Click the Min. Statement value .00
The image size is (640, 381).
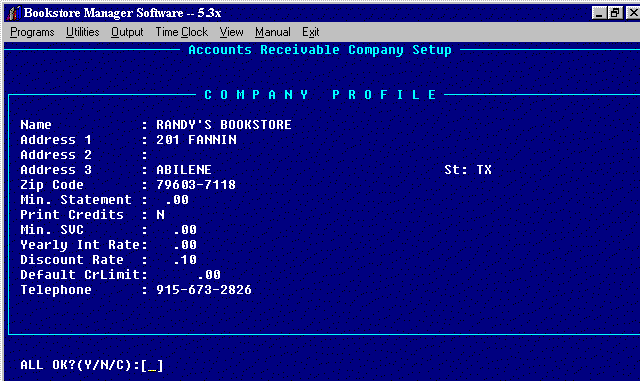[x=177, y=200]
